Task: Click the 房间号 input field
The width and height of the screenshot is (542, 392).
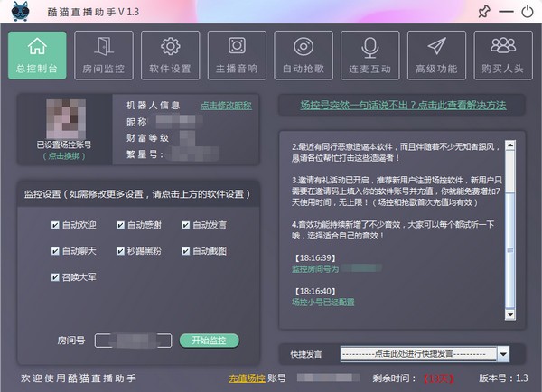Action: (133, 341)
